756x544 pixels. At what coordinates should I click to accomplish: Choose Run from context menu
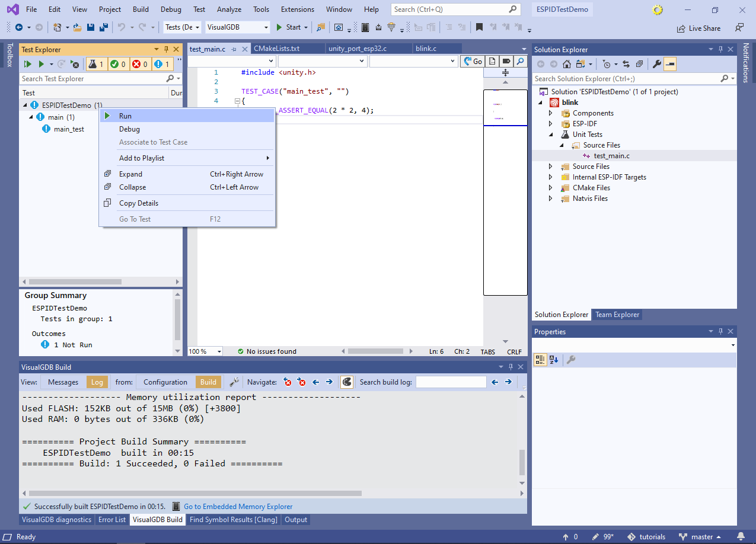tap(187, 116)
